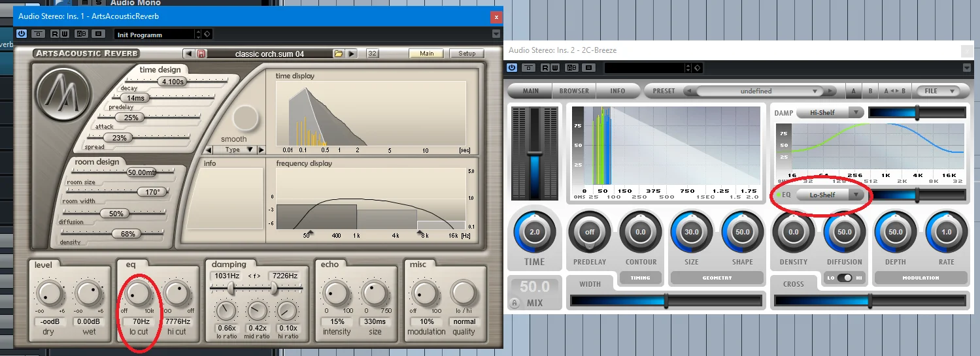Toggle bypass button in ArtsAcousticReverb window
980x356 pixels.
pos(37,34)
